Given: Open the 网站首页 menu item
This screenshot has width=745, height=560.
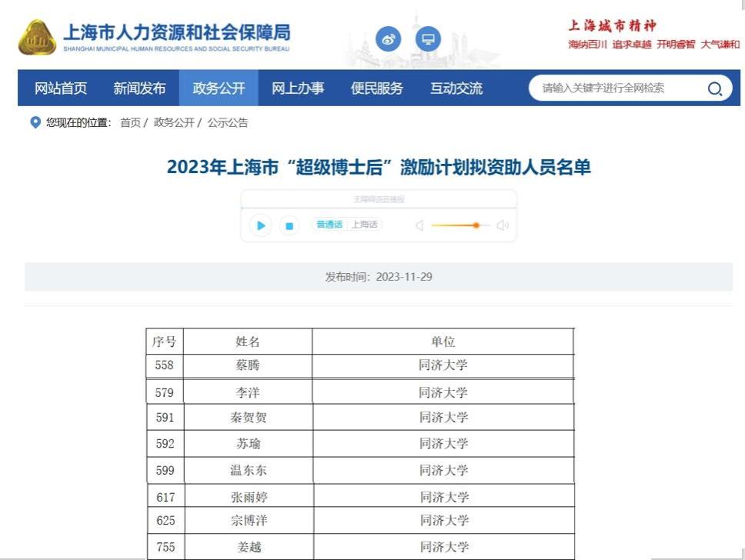Looking at the screenshot, I should click(x=61, y=88).
